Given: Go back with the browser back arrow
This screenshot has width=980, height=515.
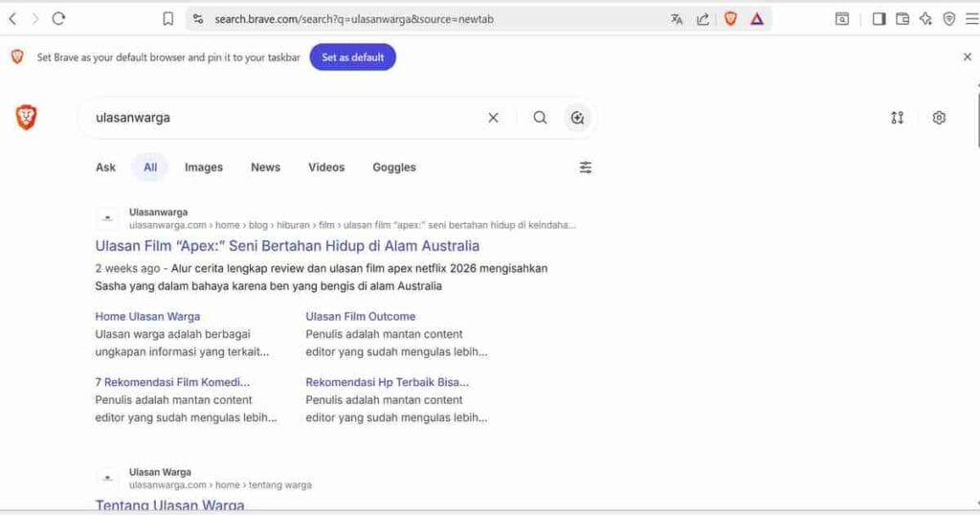Looking at the screenshot, I should click(x=12, y=19).
